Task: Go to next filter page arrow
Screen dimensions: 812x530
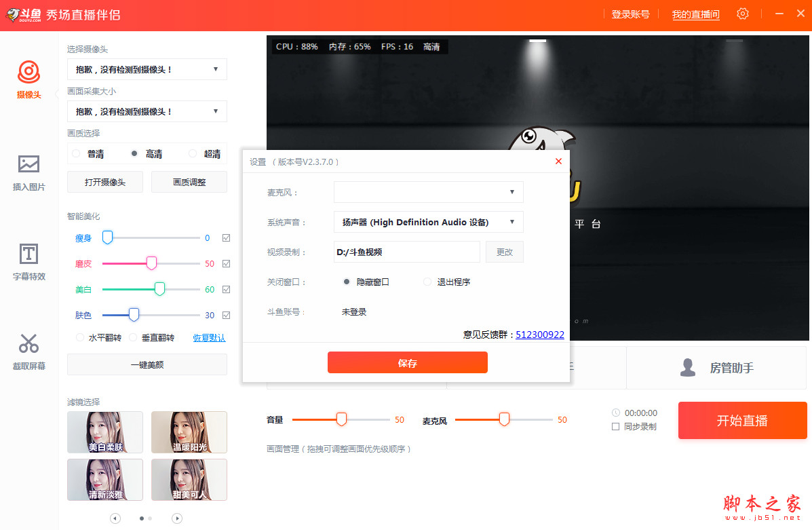Action: 177,518
